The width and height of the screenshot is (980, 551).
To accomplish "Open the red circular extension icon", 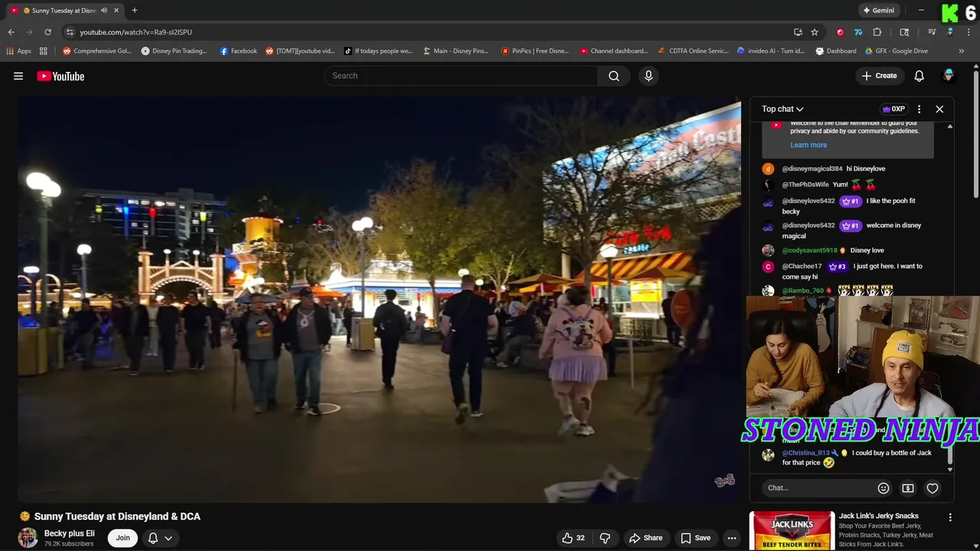I will pyautogui.click(x=840, y=32).
